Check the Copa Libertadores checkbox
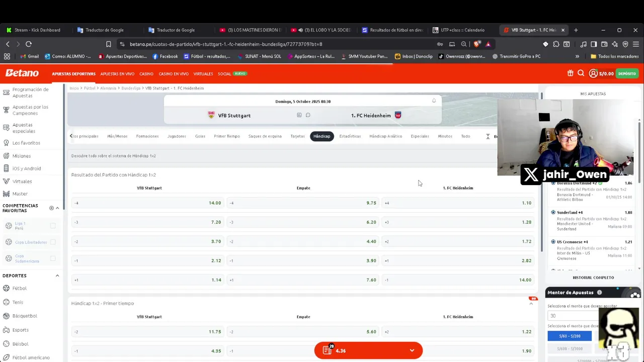Screen dimensions: 644x362 [x=53, y=242]
